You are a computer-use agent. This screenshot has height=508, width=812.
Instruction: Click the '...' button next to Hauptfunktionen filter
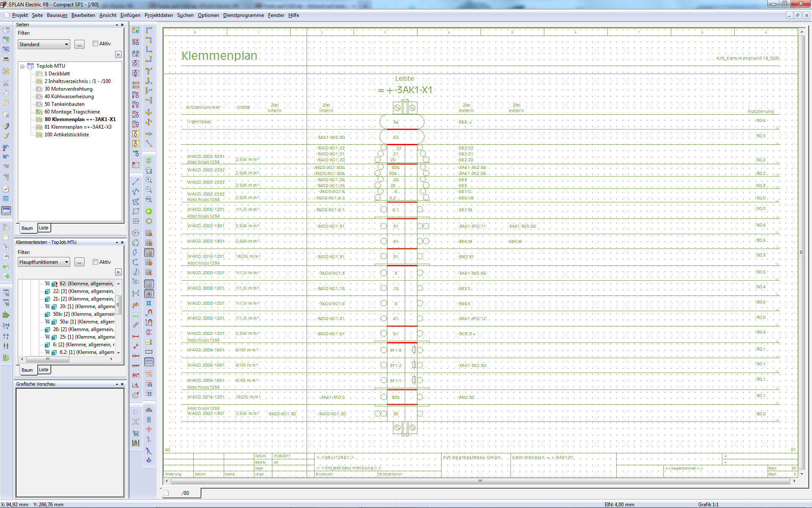coord(80,262)
